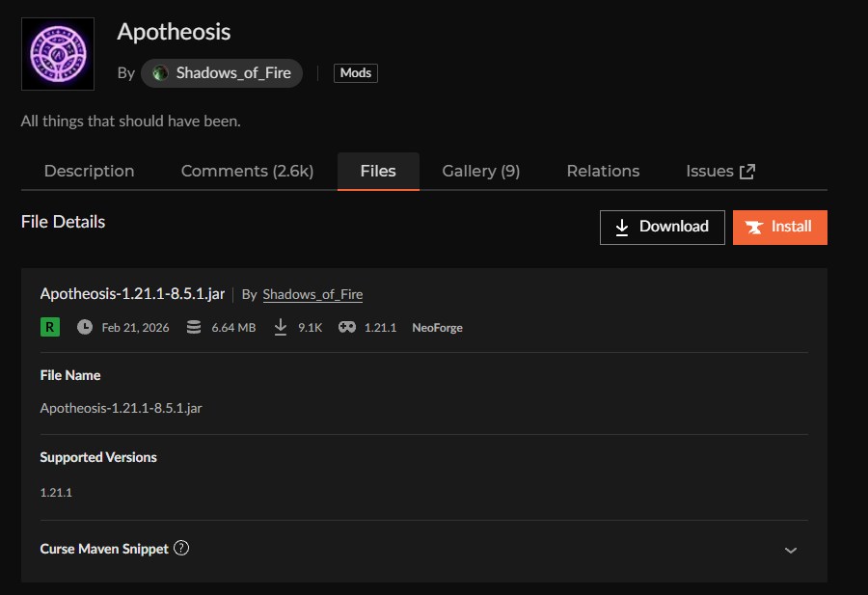Click the Apotheosis mod logo thumbnail

58,54
